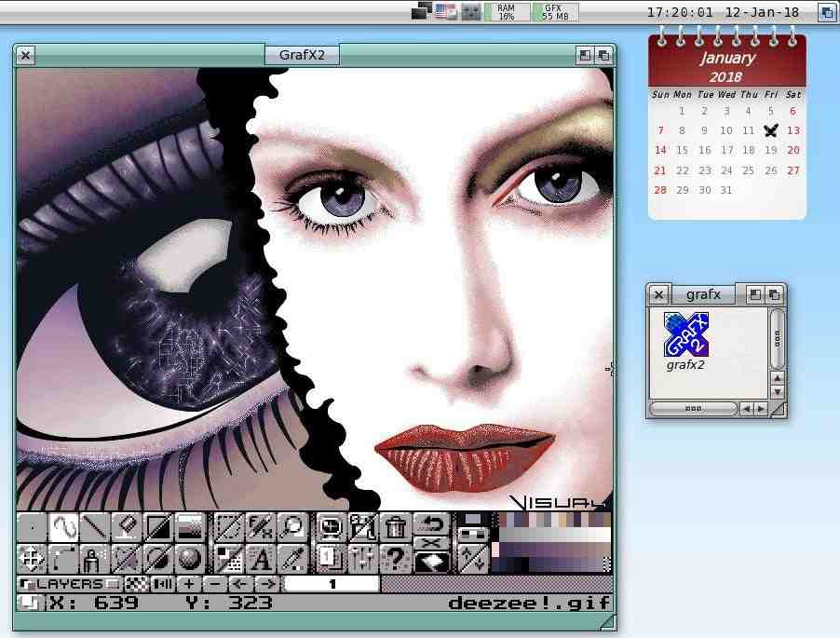Image resolution: width=840 pixels, height=638 pixels.
Task: Click the screens icon in top bar
Action: pos(421,11)
